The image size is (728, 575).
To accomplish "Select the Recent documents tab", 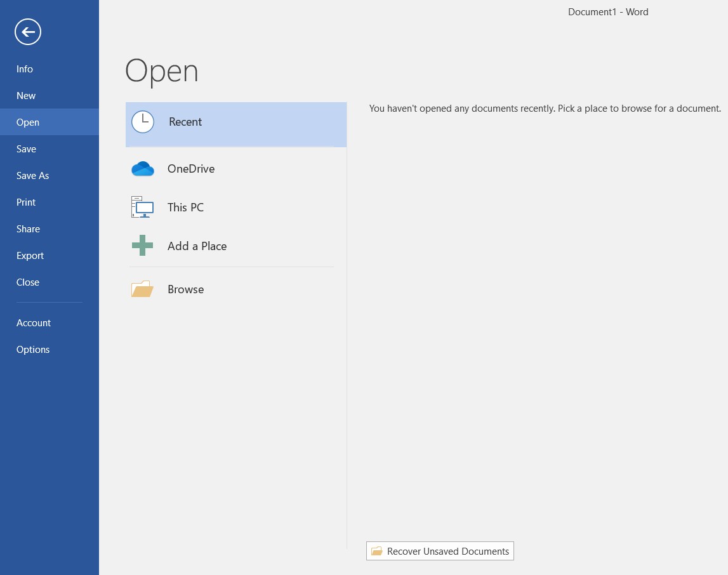I will pyautogui.click(x=185, y=121).
